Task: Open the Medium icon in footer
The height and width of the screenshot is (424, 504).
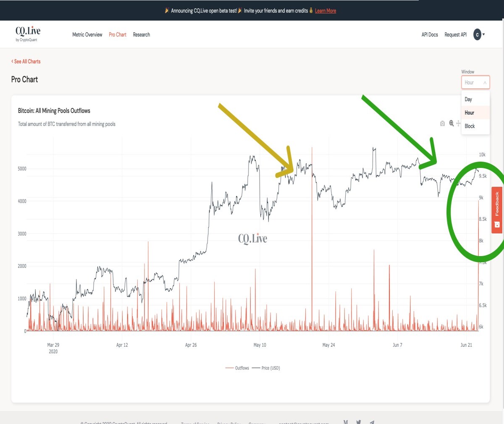Action: 346,422
